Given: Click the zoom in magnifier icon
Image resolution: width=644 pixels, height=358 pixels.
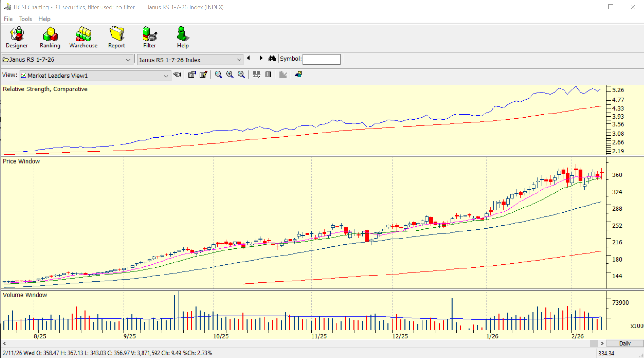Looking at the screenshot, I should coord(230,75).
